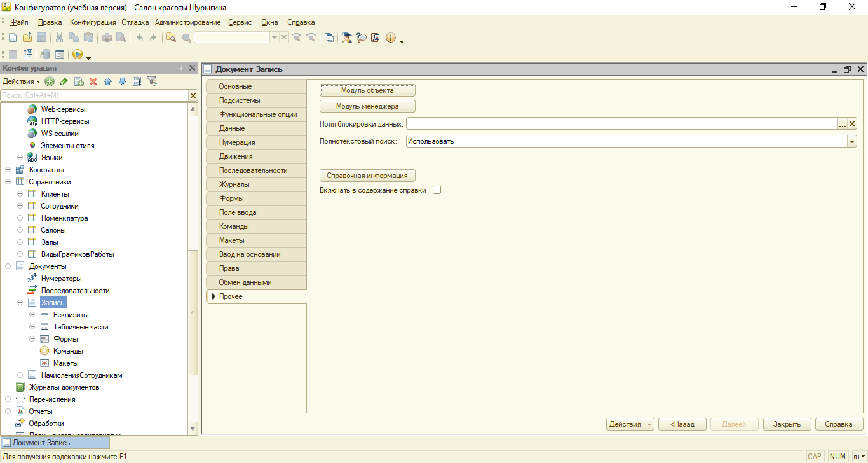868x463 pixels.
Task: Click the Filter by subsystems funnel icon
Action: [151, 81]
